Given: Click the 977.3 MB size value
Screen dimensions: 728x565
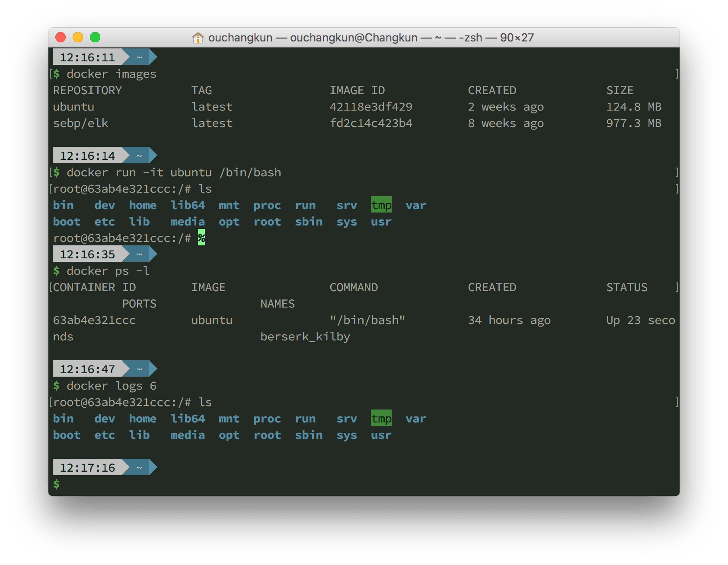Looking at the screenshot, I should [633, 123].
